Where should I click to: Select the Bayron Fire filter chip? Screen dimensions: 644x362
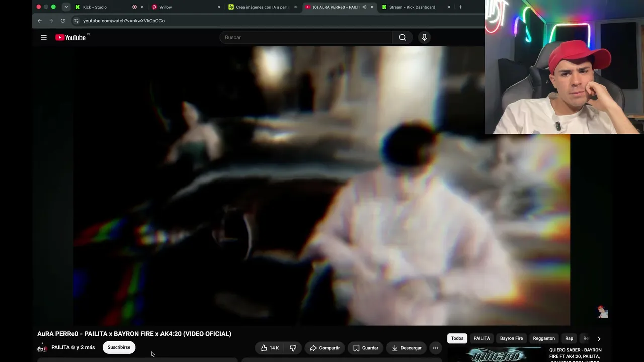[511, 338]
